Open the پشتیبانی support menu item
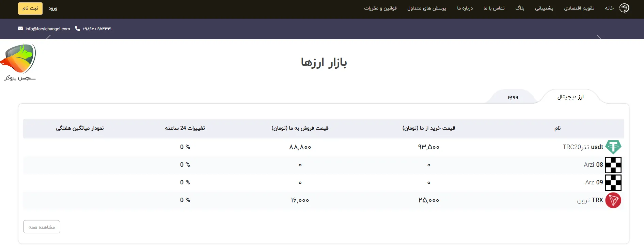Viewport: 644px width, 249px height. click(x=544, y=8)
